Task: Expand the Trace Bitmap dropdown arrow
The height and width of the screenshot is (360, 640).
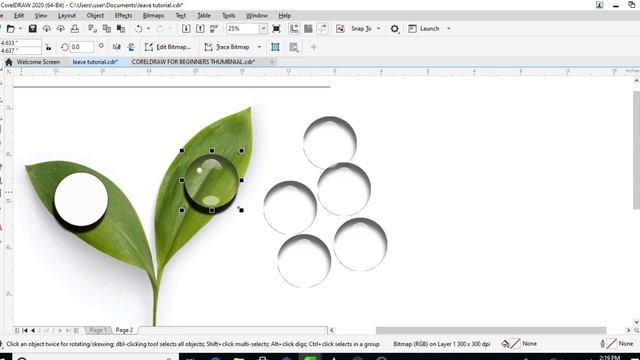Action: (x=259, y=47)
